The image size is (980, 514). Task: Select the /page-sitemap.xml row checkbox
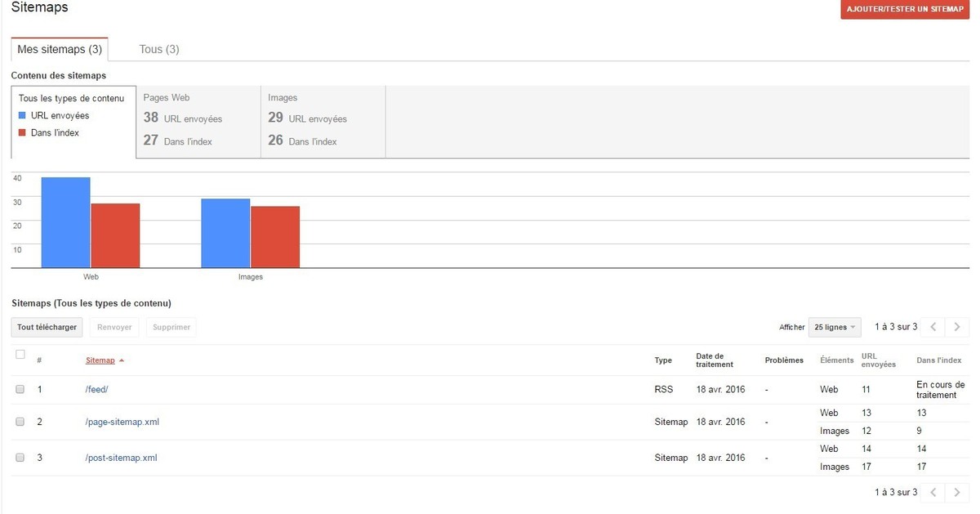(20, 422)
